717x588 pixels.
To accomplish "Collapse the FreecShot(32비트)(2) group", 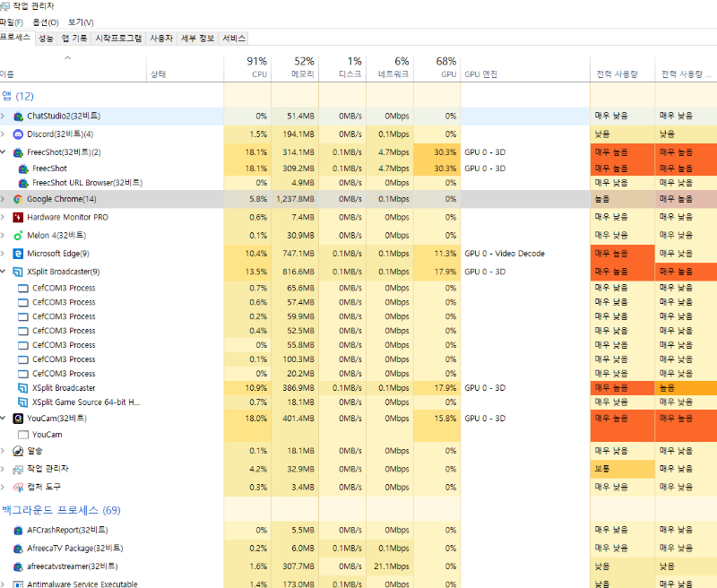I will click(3, 152).
